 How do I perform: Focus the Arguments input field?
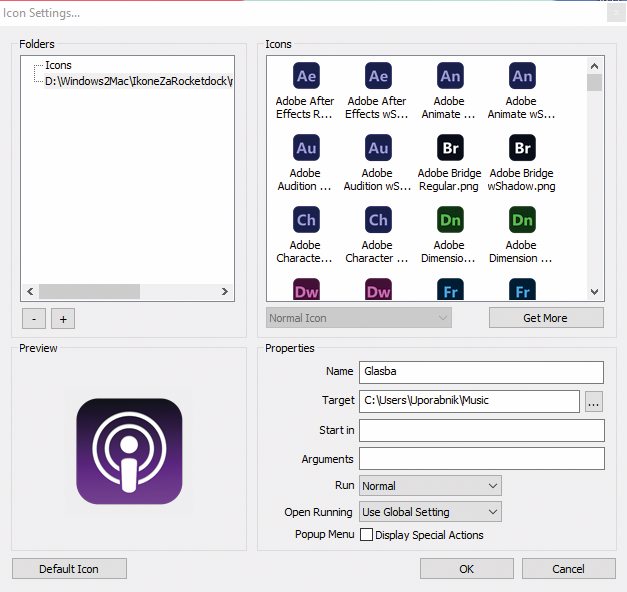pyautogui.click(x=481, y=458)
